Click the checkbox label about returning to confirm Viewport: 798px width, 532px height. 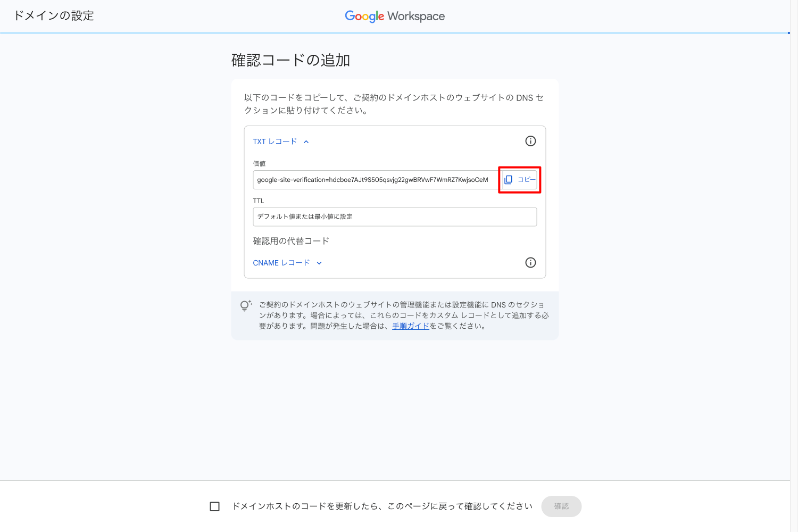point(382,506)
